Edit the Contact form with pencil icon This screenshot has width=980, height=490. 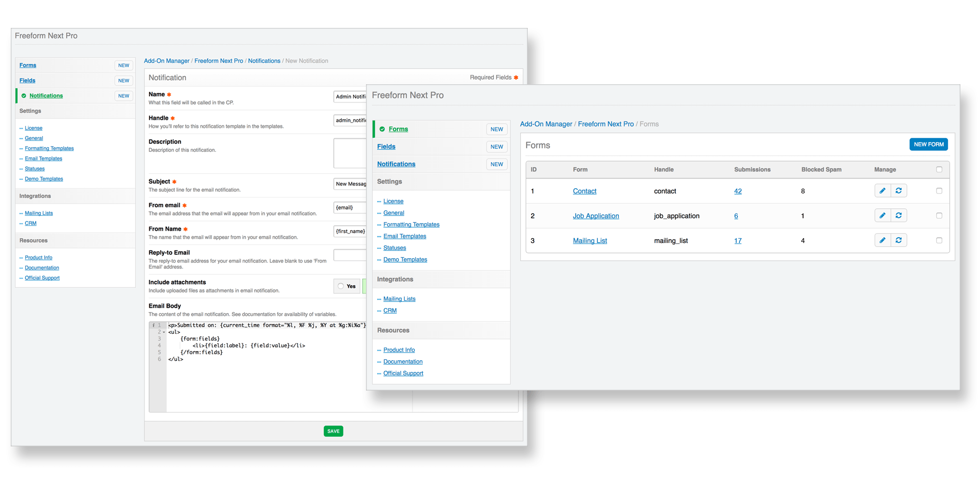coord(882,191)
